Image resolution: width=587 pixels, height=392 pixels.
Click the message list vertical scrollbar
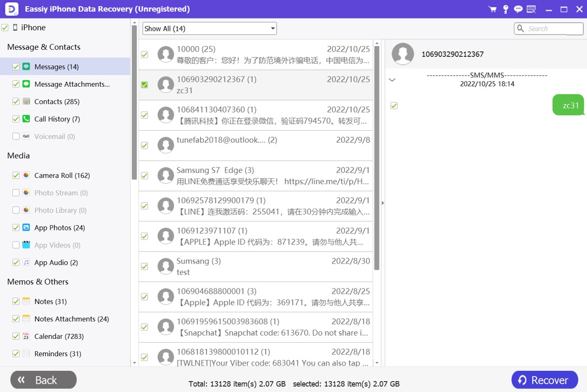[377, 163]
